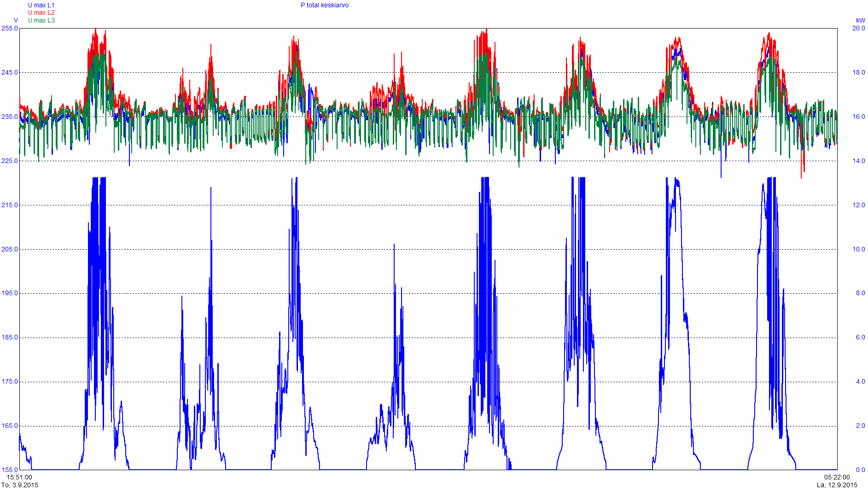Click the 2.0 kW axis value

[x=860, y=426]
